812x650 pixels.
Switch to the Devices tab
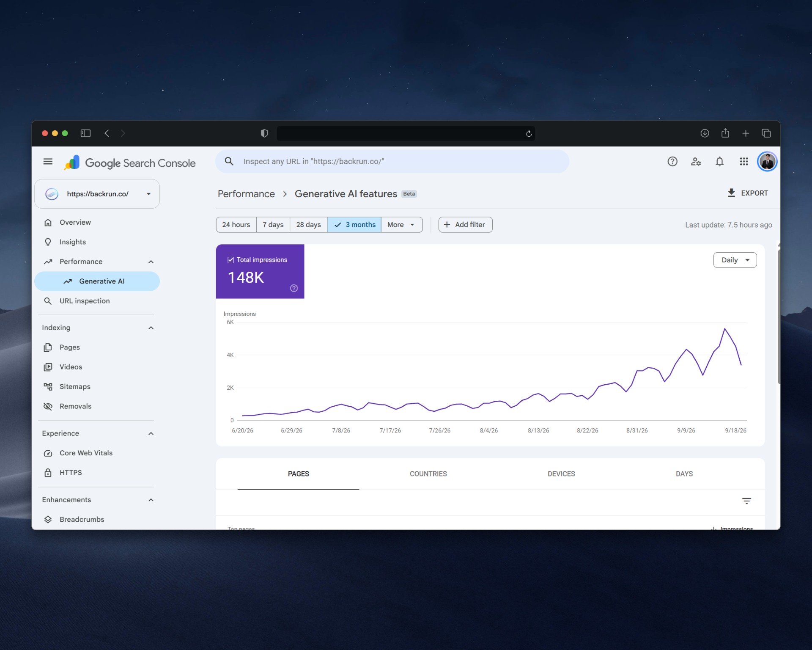pos(561,474)
